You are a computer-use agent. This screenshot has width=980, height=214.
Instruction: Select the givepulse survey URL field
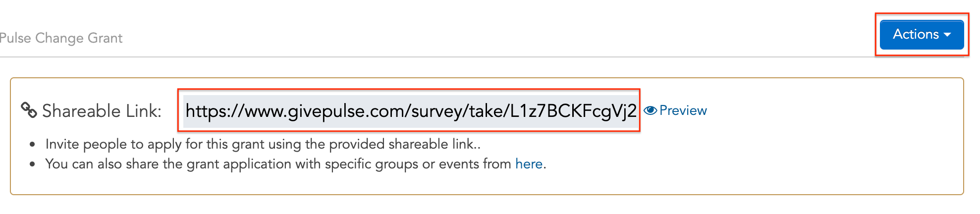pyautogui.click(x=410, y=111)
